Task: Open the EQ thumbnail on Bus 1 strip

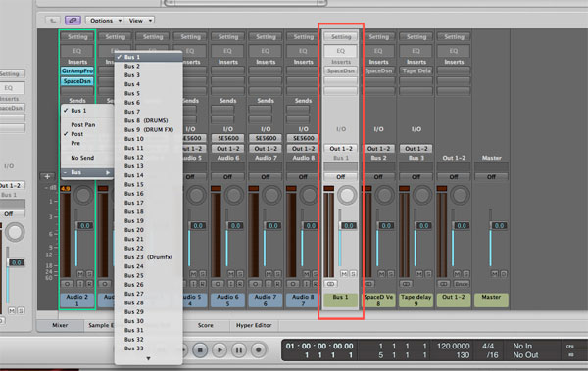Action: [x=341, y=51]
